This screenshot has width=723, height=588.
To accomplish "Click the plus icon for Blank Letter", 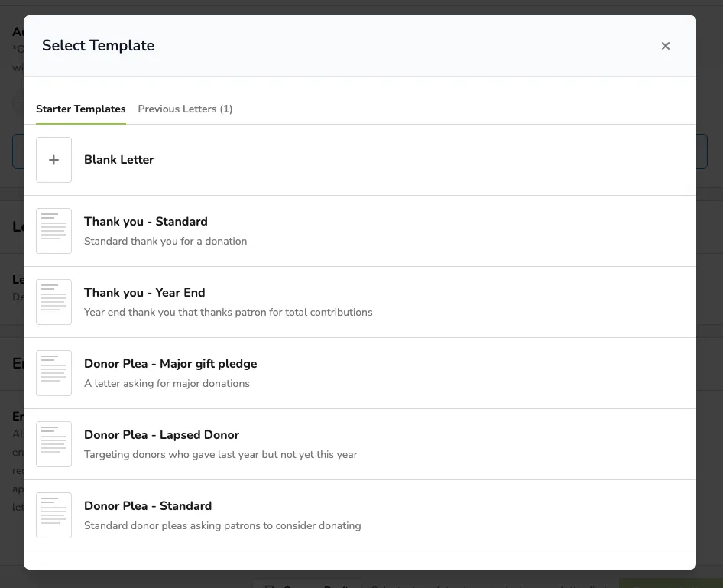I will point(54,160).
